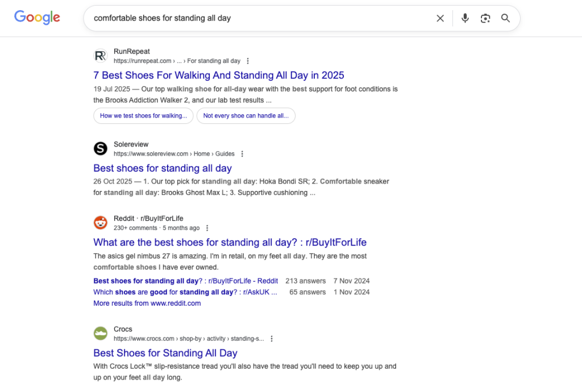Click the search magnifying glass icon
This screenshot has height=392, width=582.
click(505, 18)
